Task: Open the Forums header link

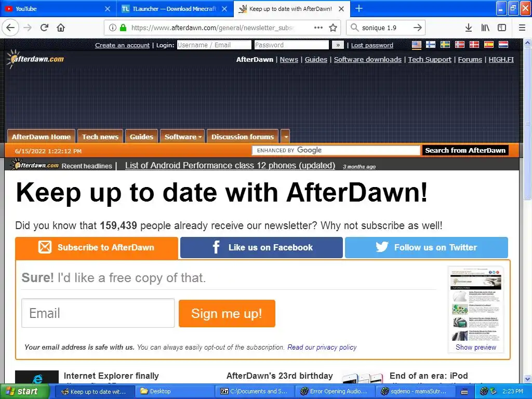Action: pos(470,59)
